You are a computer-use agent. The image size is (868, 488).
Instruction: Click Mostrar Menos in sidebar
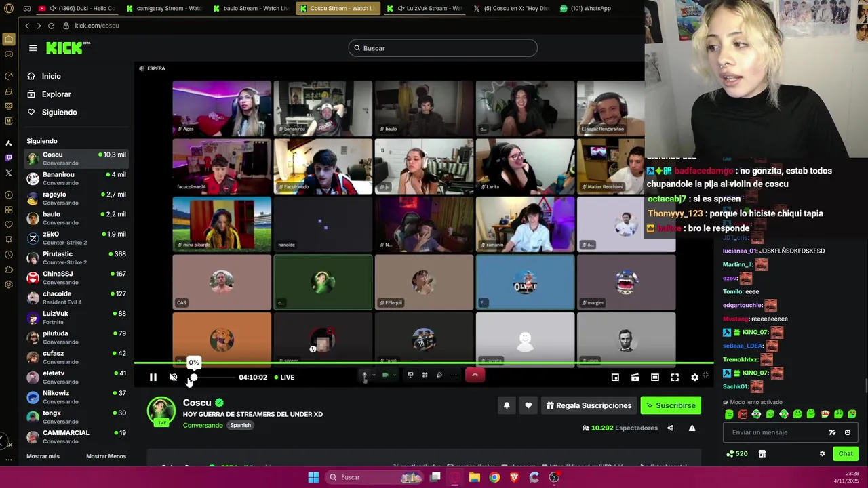106,456
